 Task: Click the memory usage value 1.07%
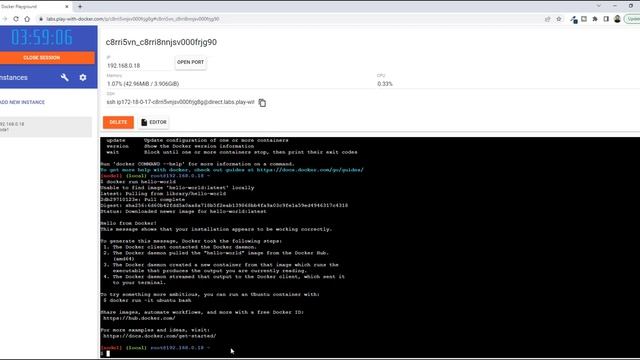pyautogui.click(x=143, y=84)
